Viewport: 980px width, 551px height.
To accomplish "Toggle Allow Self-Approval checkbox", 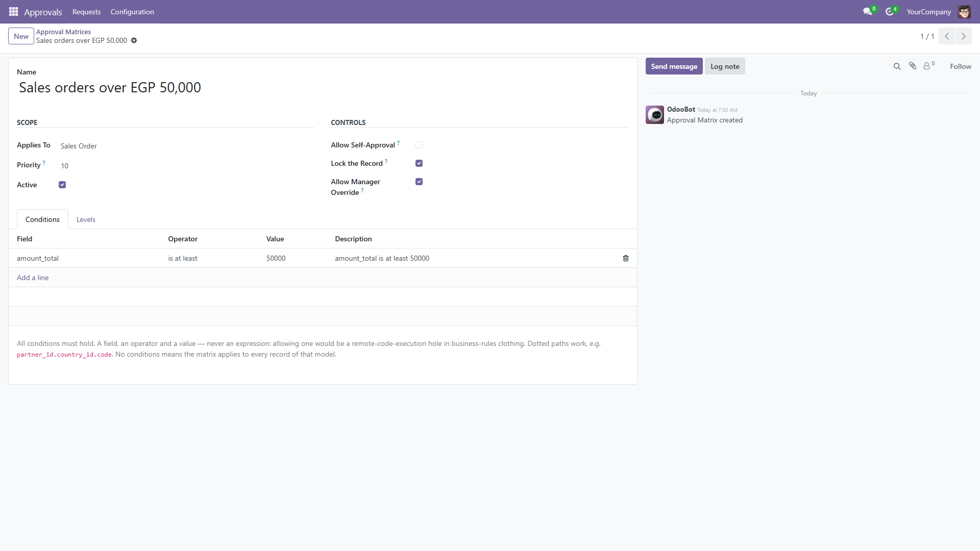I will click(419, 145).
